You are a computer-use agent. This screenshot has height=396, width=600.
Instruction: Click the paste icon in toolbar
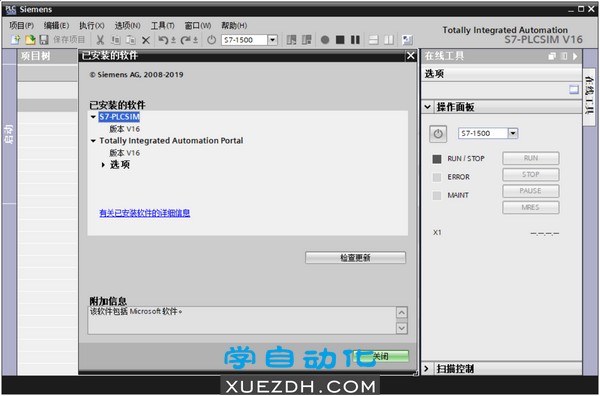coord(131,40)
